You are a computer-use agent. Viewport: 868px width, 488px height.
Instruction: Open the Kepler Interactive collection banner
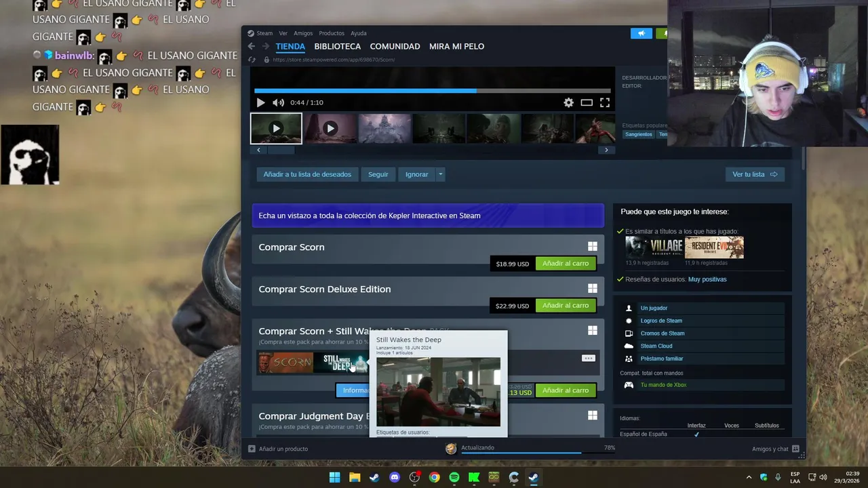click(428, 216)
